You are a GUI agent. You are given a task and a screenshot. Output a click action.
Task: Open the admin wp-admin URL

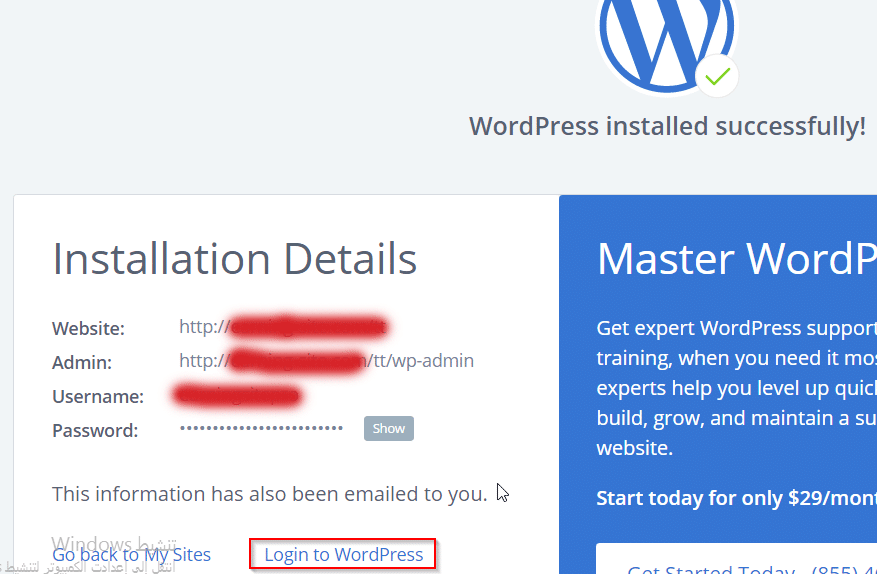click(326, 360)
